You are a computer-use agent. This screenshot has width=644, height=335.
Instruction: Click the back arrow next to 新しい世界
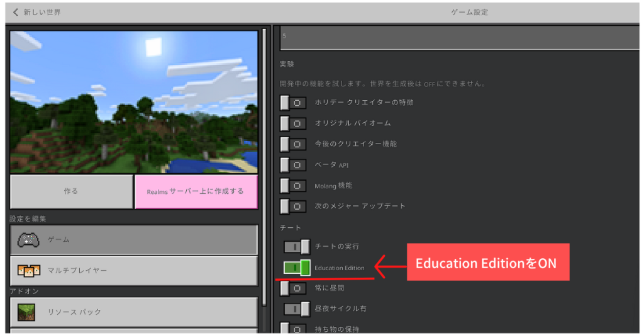pos(16,12)
